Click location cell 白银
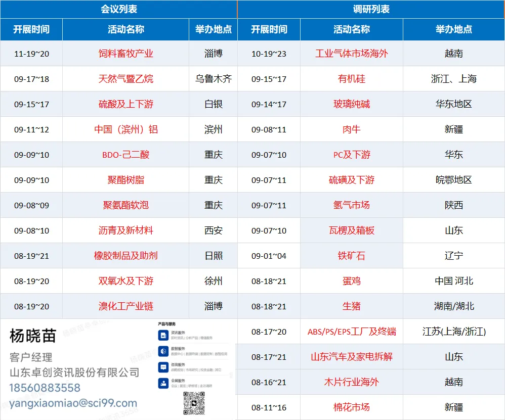 coord(213,104)
